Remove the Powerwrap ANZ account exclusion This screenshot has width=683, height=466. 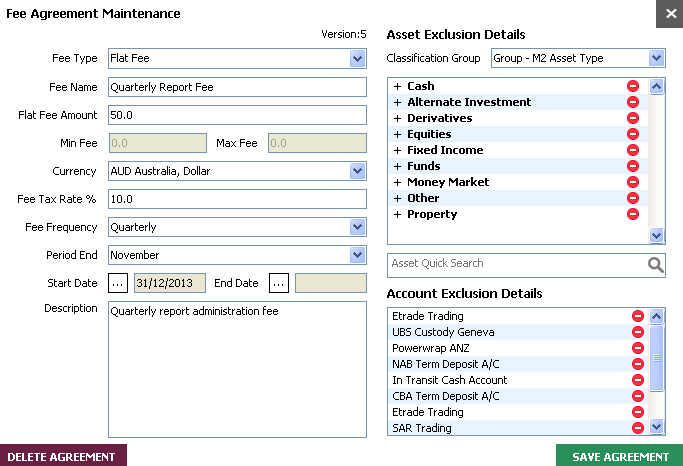pos(637,348)
